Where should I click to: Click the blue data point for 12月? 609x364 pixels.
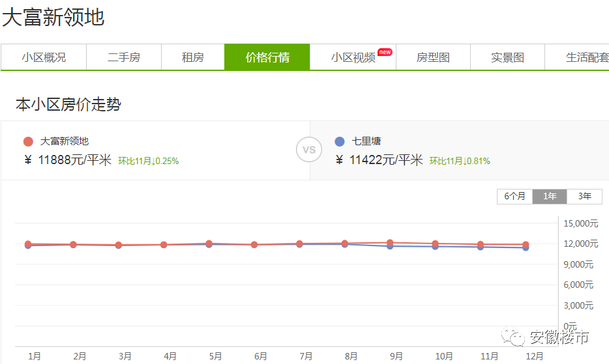(x=526, y=248)
